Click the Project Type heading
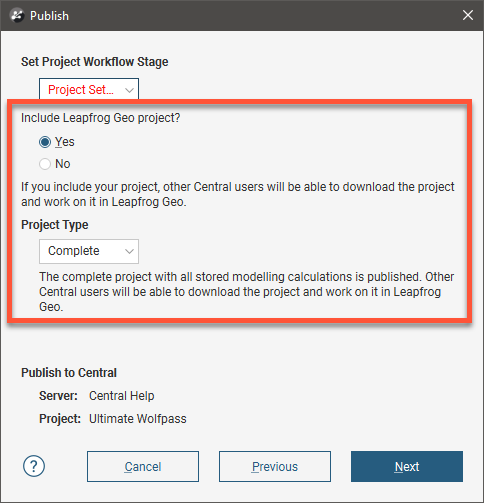 [x=55, y=225]
